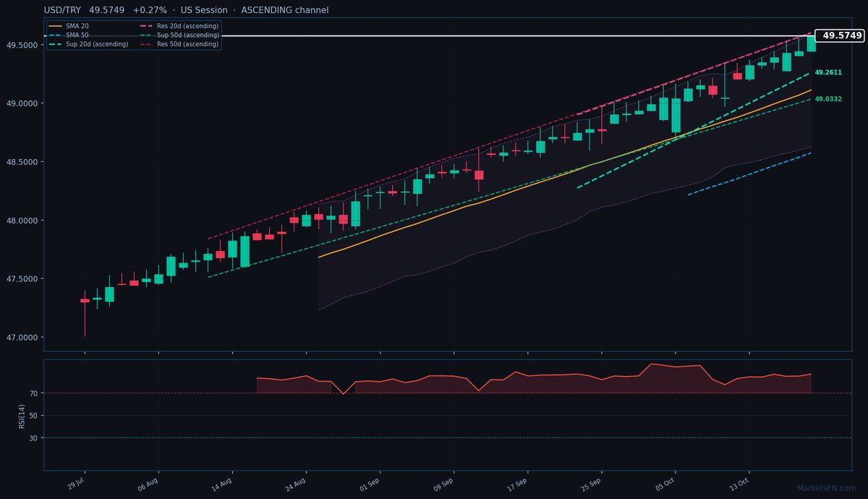Click the RSI 50 axis label
This screenshot has height=499, width=868.
(34, 416)
